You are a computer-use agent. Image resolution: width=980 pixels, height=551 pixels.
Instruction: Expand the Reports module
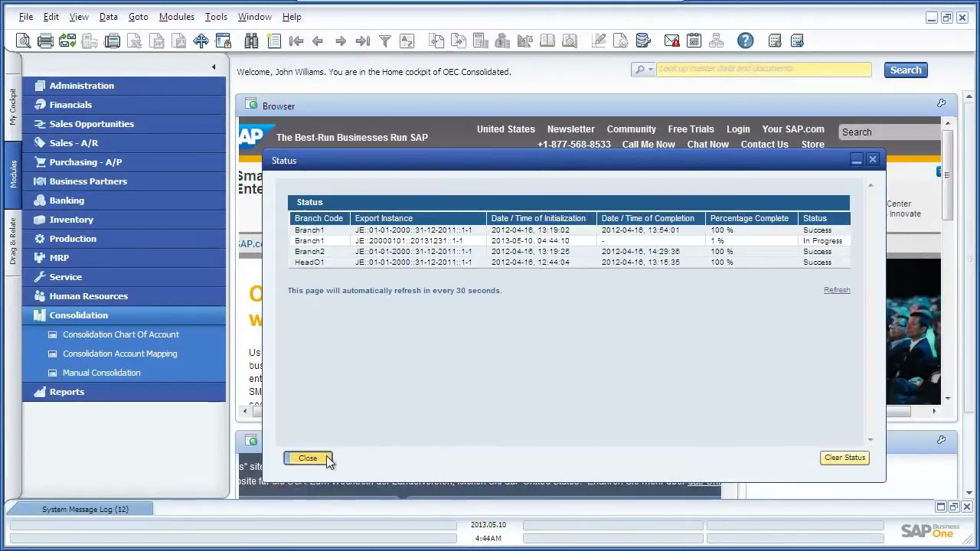point(124,392)
